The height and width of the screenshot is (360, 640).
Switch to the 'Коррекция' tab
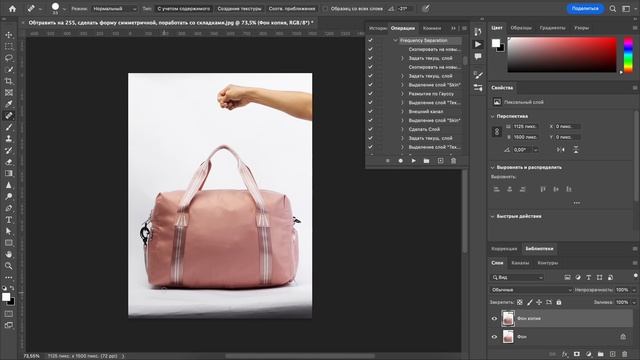(504, 249)
